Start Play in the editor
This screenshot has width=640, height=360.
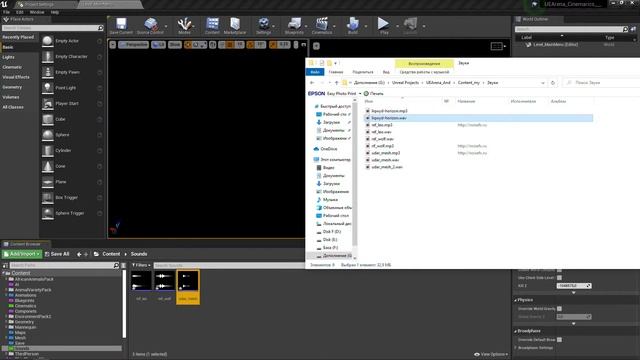tap(383, 26)
